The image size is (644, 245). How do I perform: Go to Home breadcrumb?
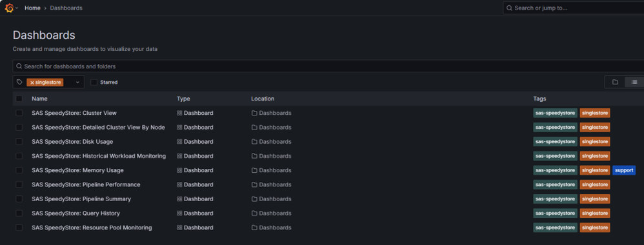tap(32, 8)
